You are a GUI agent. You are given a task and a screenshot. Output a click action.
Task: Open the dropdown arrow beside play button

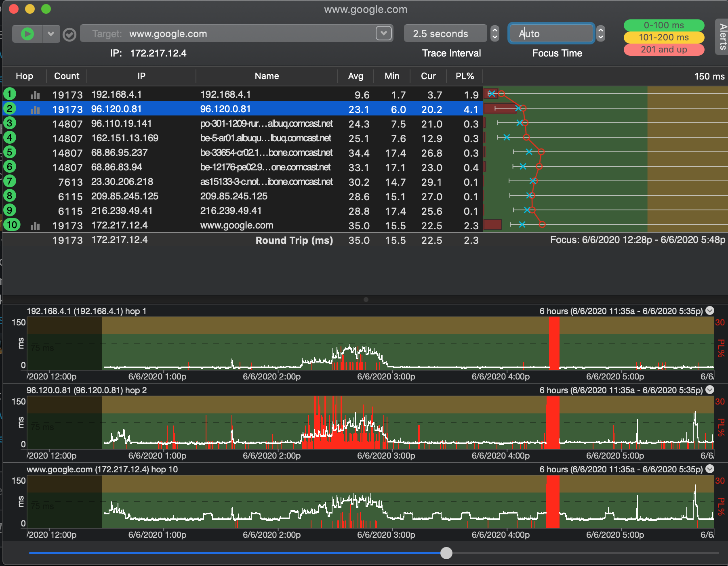(x=51, y=34)
